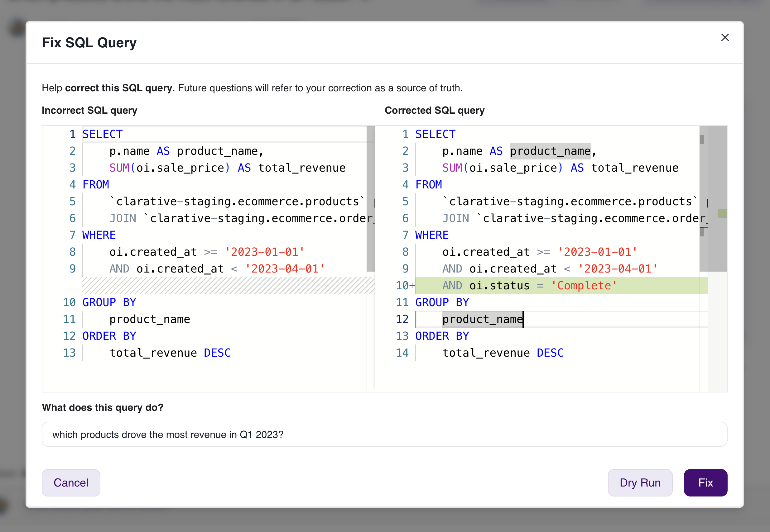Click the products table name in incorrect query
This screenshot has height=532, width=770.
(x=237, y=201)
